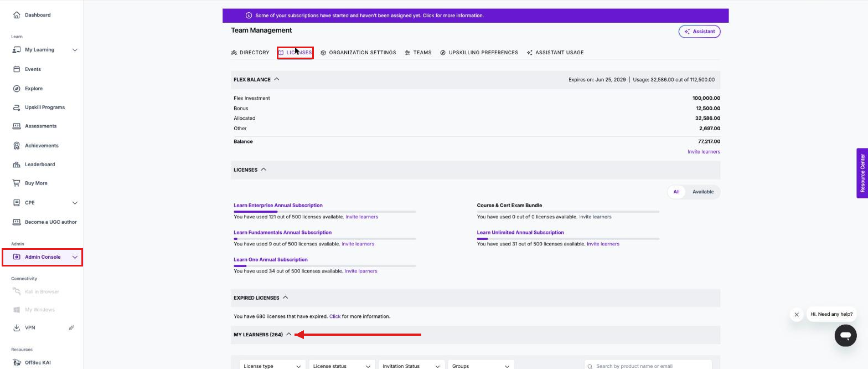Click the Admin Console folder icon
Image resolution: width=868 pixels, height=369 pixels.
coord(17,257)
